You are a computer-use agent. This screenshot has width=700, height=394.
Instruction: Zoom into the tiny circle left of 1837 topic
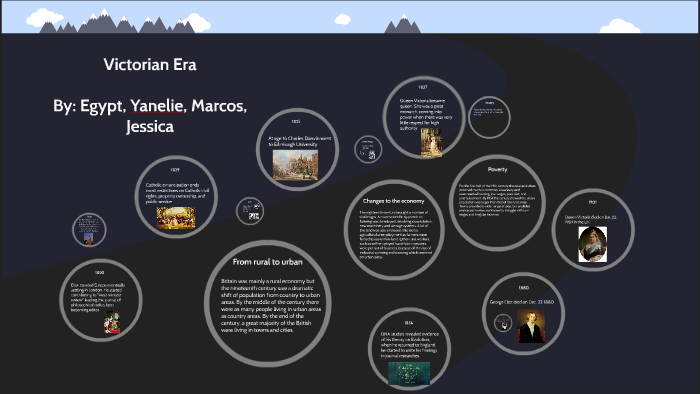[368, 149]
